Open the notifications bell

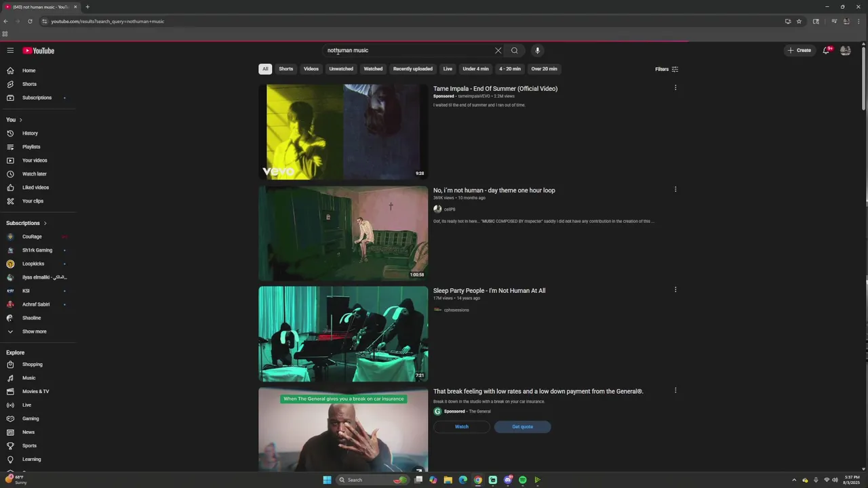click(x=826, y=50)
